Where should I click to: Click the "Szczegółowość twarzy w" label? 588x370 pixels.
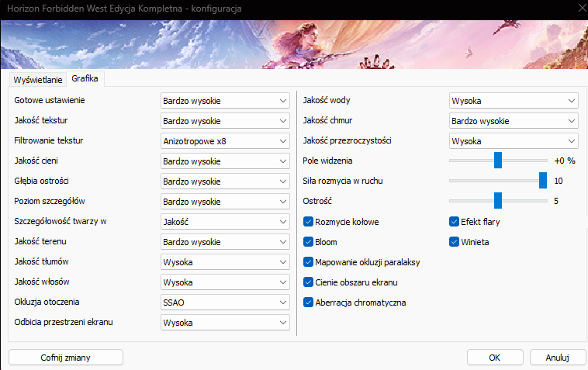61,221
